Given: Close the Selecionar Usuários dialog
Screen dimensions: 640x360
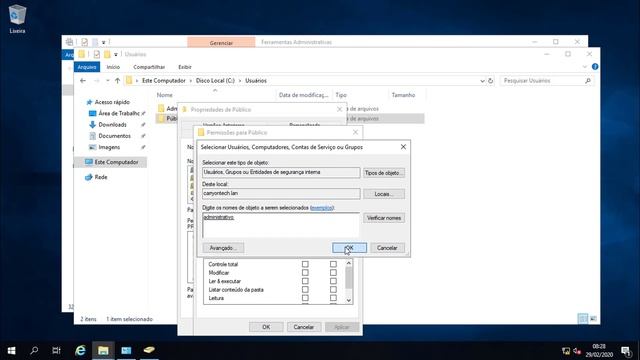Looking at the screenshot, I should pos(403,147).
